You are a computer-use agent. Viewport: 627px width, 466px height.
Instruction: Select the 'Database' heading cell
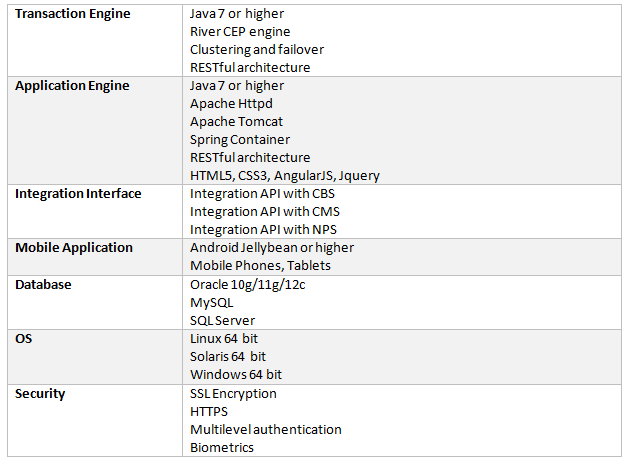pyautogui.click(x=95, y=302)
